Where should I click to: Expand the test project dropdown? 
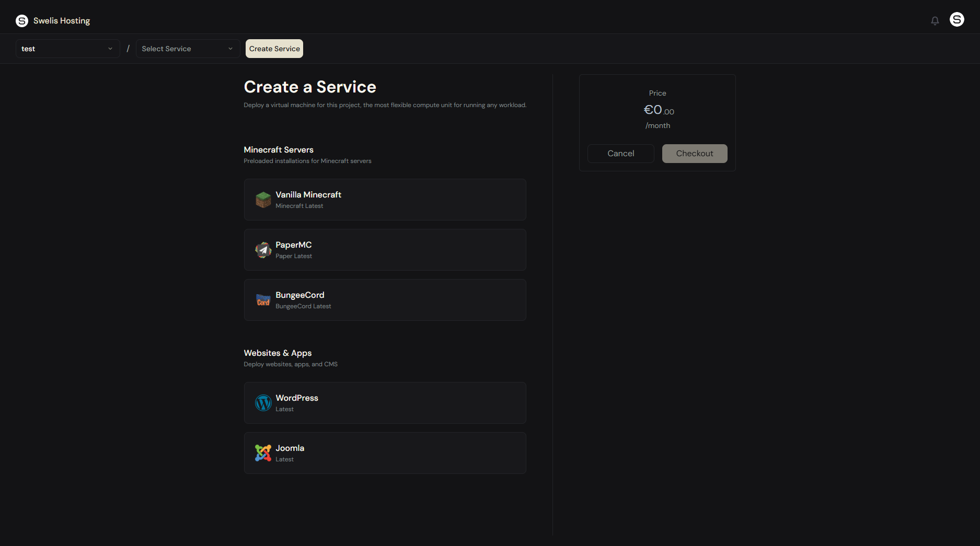(x=67, y=49)
